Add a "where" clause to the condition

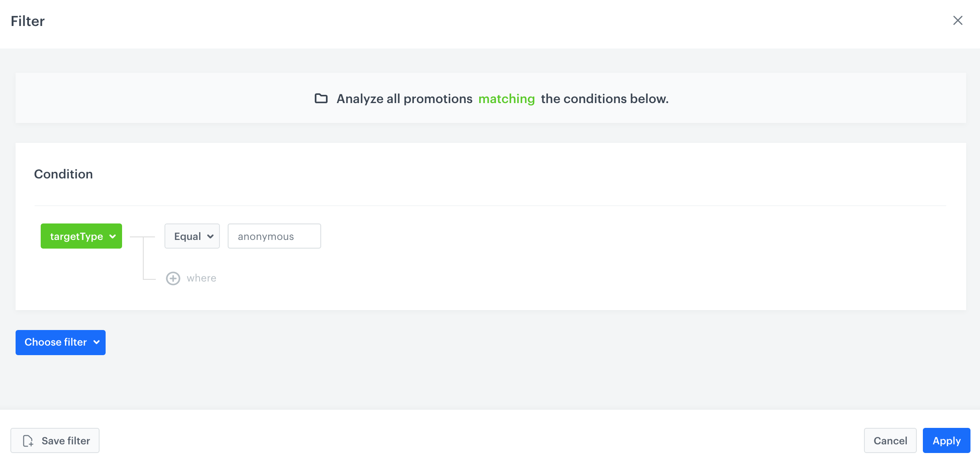click(201, 278)
